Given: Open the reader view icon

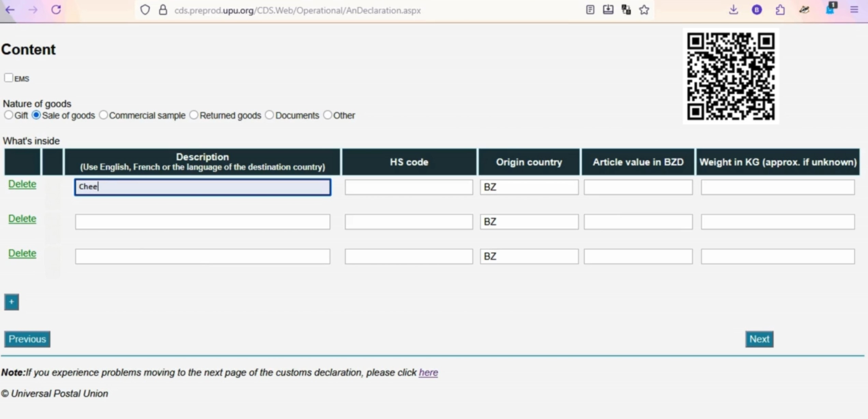Looking at the screenshot, I should [x=590, y=10].
